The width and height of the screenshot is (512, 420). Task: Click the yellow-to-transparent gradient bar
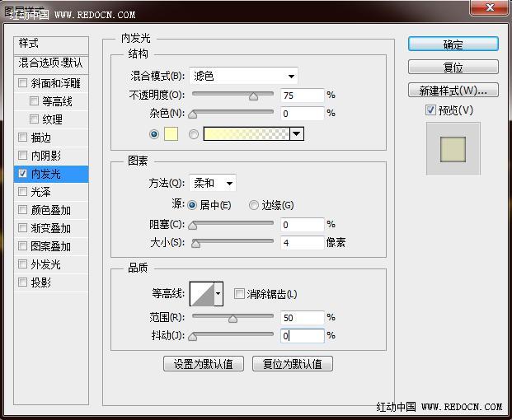click(247, 133)
